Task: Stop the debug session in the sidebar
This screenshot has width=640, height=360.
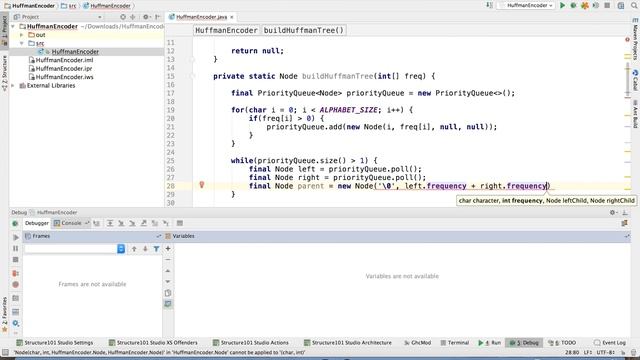Action: coord(16,260)
